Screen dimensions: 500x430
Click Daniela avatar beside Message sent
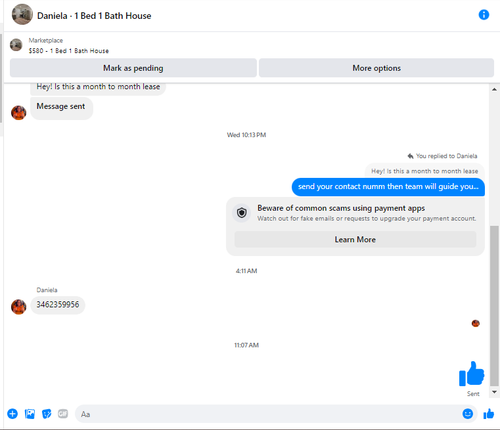(19, 113)
